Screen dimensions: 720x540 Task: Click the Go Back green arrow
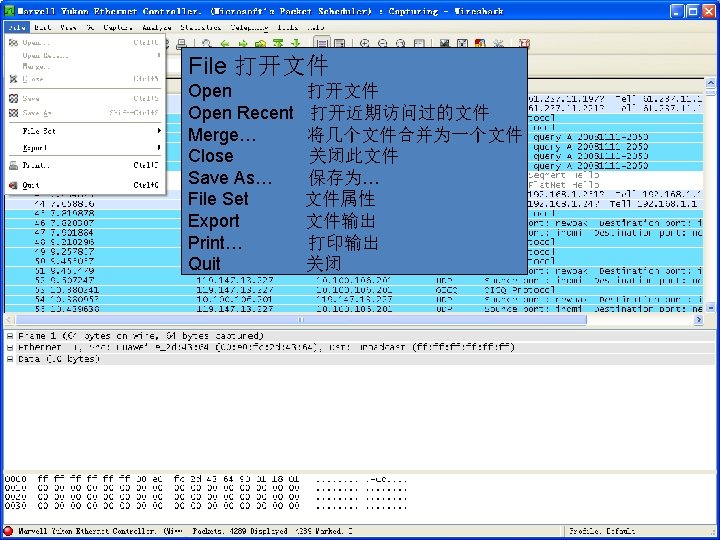click(225, 44)
